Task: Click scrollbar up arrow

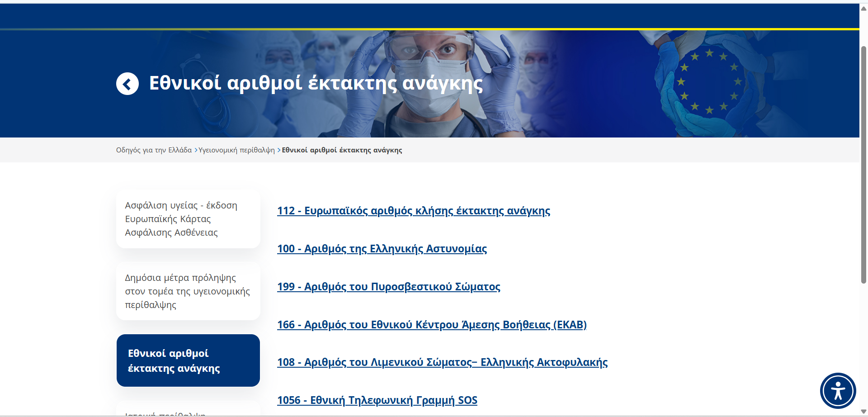Action: [863, 8]
